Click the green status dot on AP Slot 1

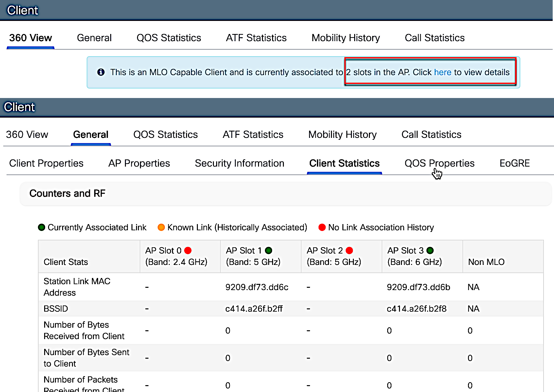pyautogui.click(x=268, y=250)
